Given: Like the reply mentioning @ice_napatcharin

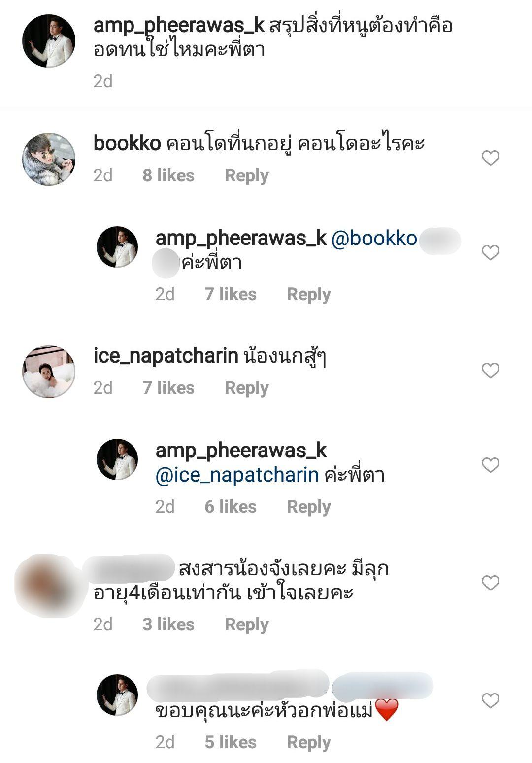Looking at the screenshot, I should (x=490, y=465).
